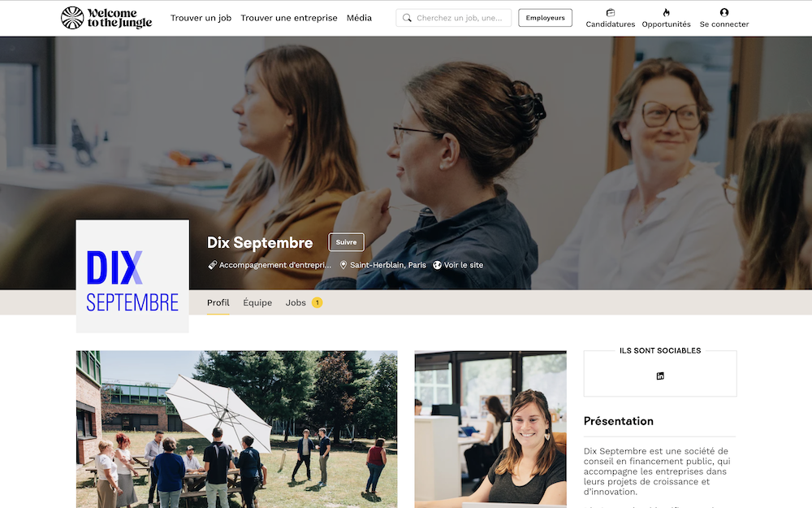812x508 pixels.
Task: Click the globe icon beside Voir le site
Action: pyautogui.click(x=437, y=265)
